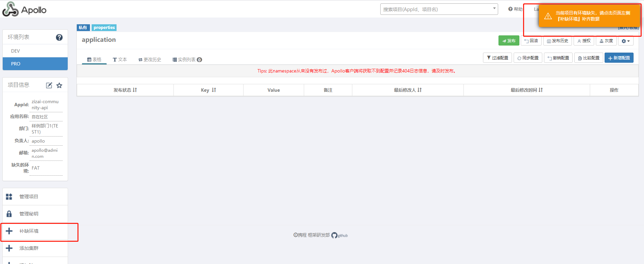This screenshot has height=264, width=644.
Task: Click 新增配置 add config button
Action: coord(619,58)
